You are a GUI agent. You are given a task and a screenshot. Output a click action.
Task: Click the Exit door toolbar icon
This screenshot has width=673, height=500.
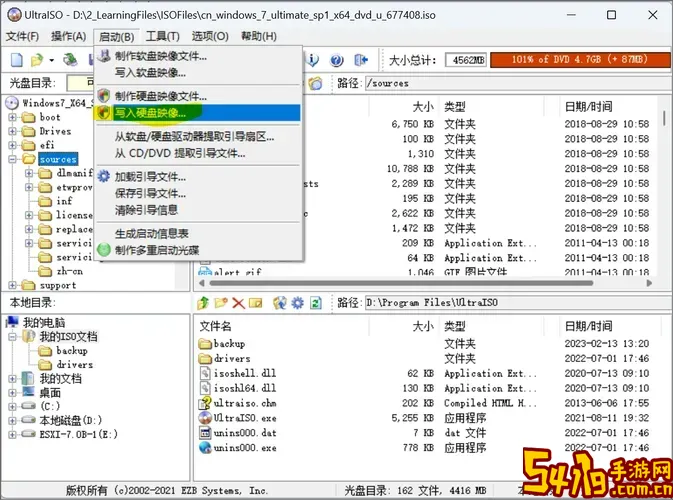pyautogui.click(x=361, y=60)
